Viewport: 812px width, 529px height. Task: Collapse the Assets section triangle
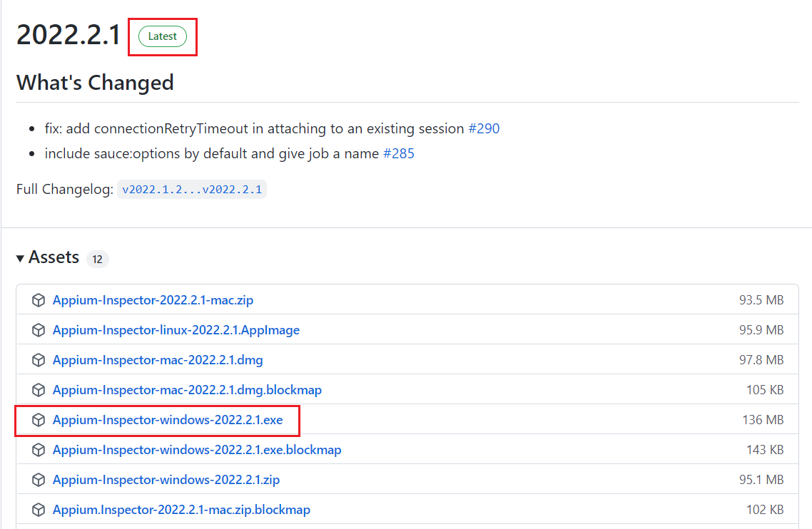pyautogui.click(x=20, y=258)
